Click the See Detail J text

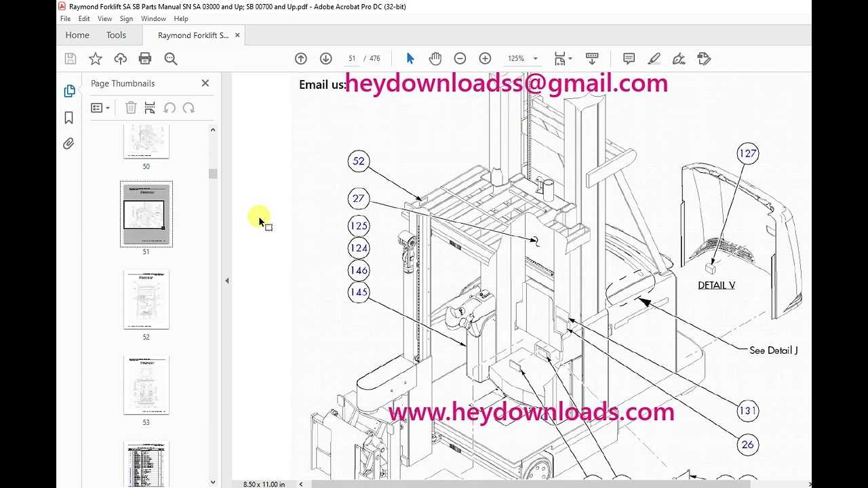point(774,350)
